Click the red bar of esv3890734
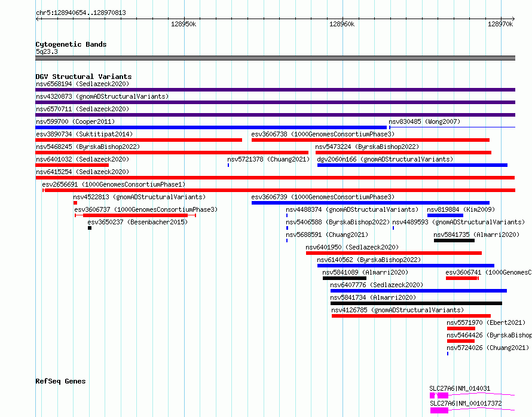 point(139,140)
